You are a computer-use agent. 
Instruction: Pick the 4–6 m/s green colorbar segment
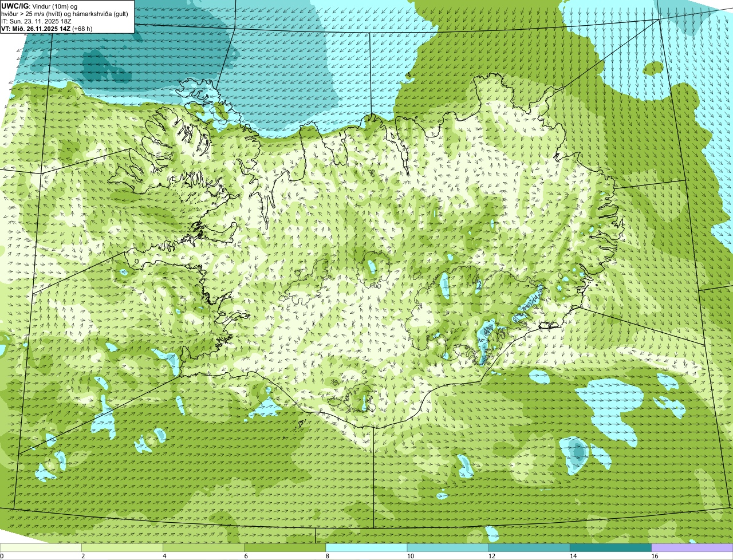click(x=203, y=547)
